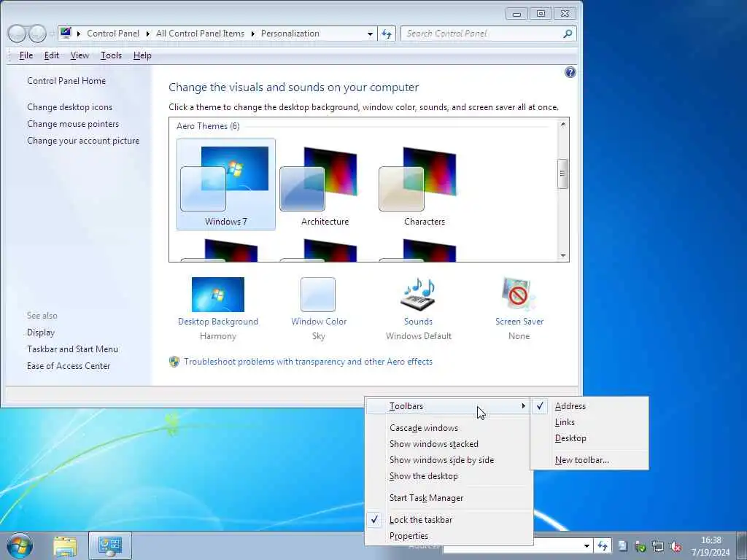Select the Characters theme thumbnail

tap(425, 184)
